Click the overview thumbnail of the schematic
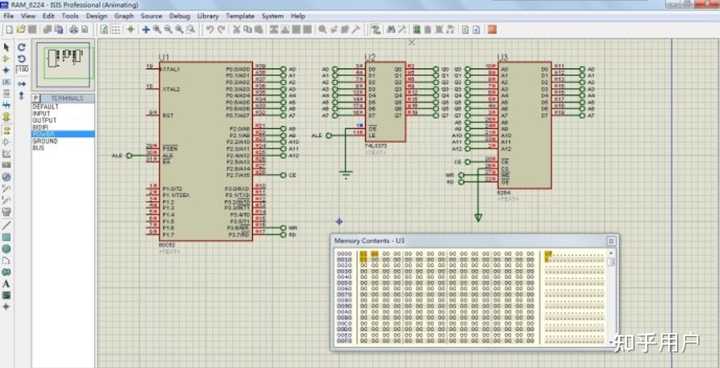Viewport: 720px width, 368px height. point(64,64)
